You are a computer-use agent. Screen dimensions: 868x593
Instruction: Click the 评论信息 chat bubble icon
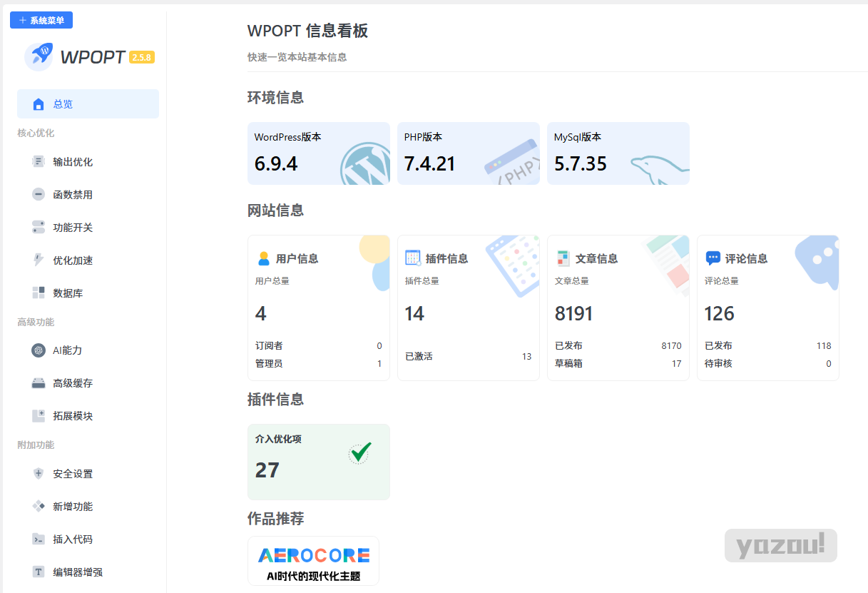pos(713,258)
